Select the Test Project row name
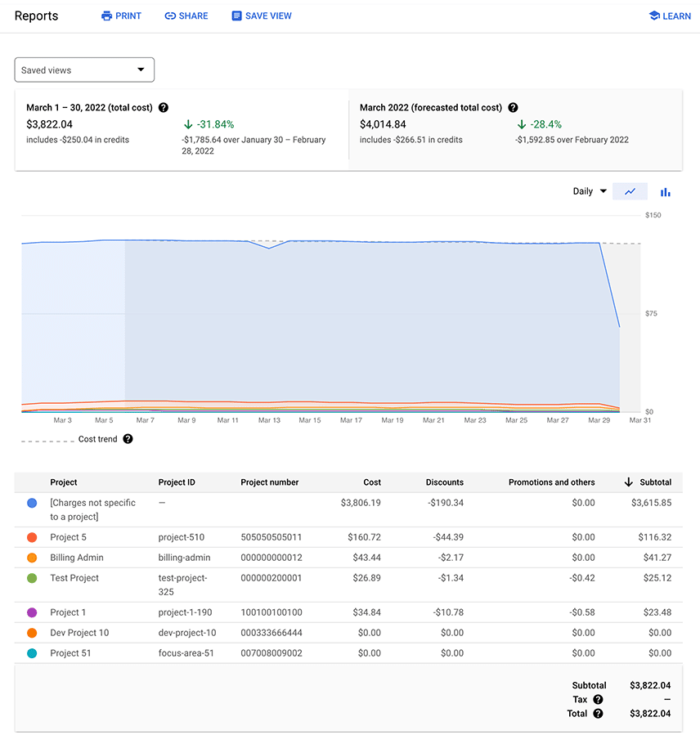The height and width of the screenshot is (744, 700). [x=74, y=578]
